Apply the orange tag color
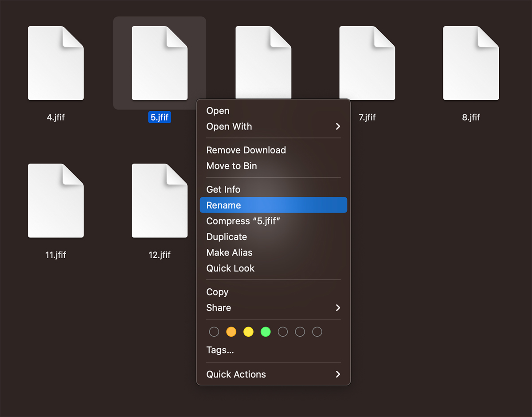The width and height of the screenshot is (532, 417). pos(231,332)
